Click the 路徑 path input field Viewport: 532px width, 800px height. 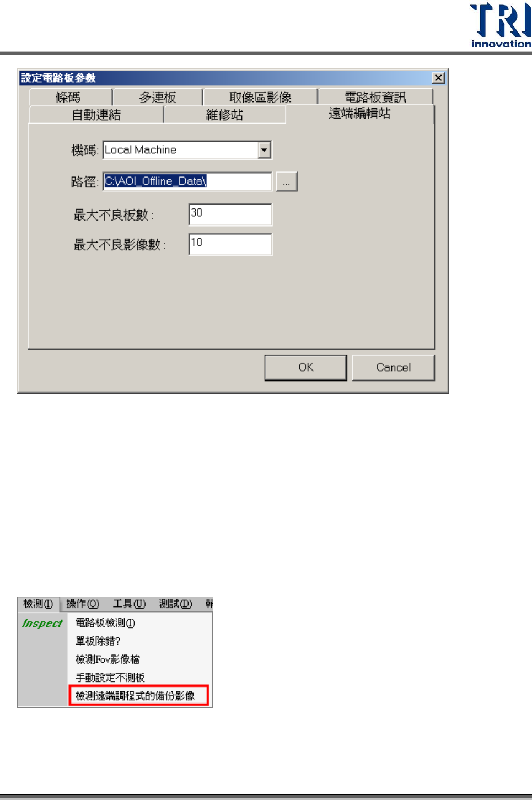coord(187,181)
